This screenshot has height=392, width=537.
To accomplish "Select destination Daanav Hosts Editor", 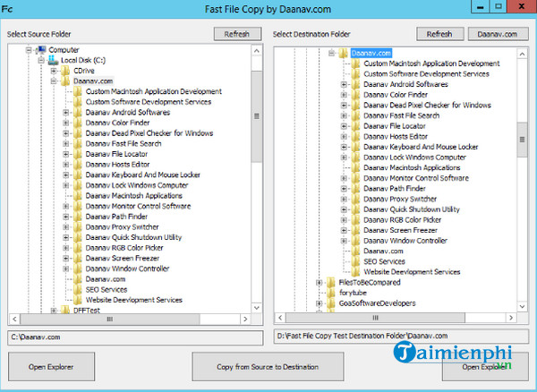I will point(396,137).
